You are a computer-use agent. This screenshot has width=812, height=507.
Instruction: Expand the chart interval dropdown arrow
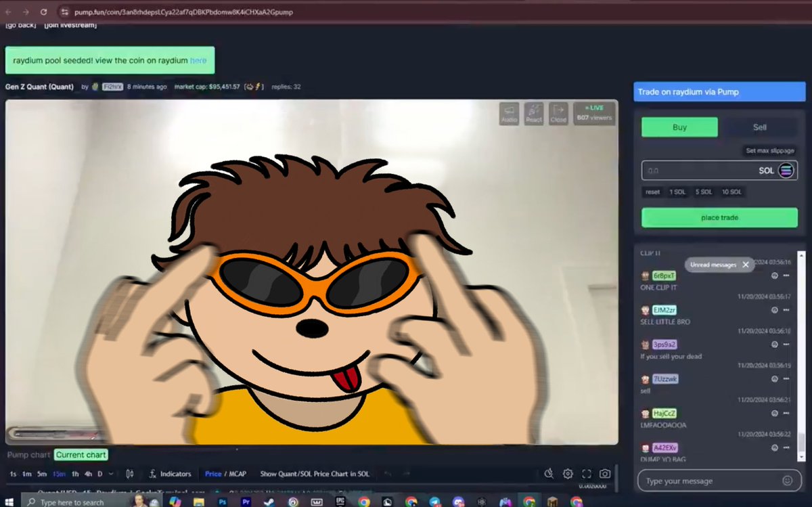tap(111, 474)
